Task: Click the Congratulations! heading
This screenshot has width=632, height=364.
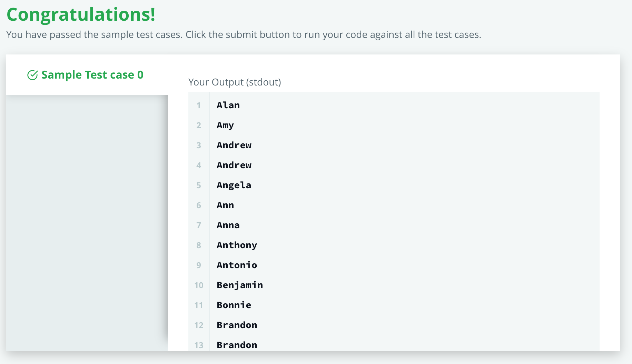Action: 81,14
